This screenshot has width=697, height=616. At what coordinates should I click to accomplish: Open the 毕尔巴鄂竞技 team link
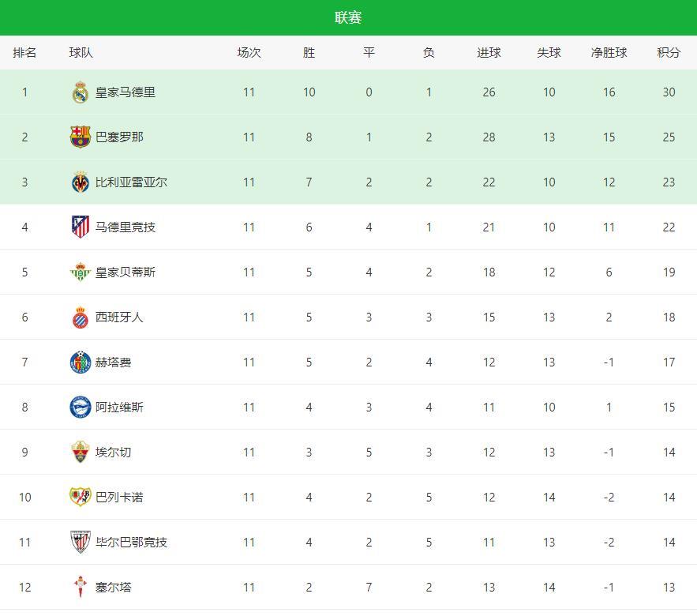click(131, 543)
